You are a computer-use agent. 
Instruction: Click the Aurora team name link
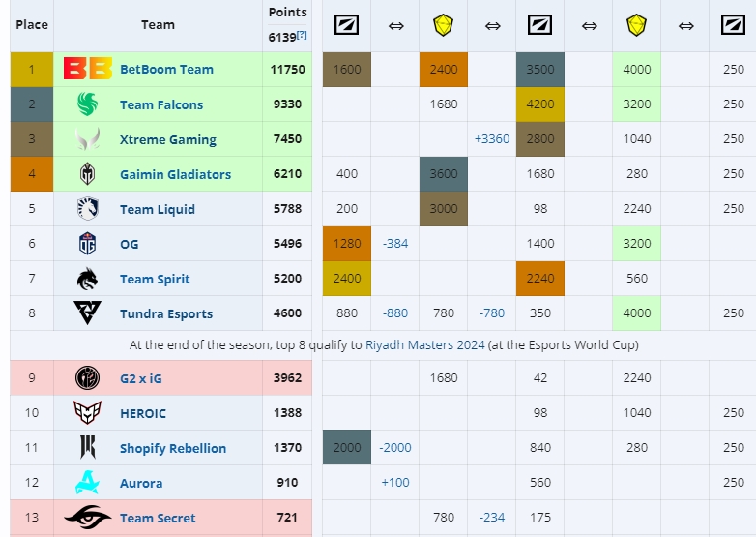point(140,483)
